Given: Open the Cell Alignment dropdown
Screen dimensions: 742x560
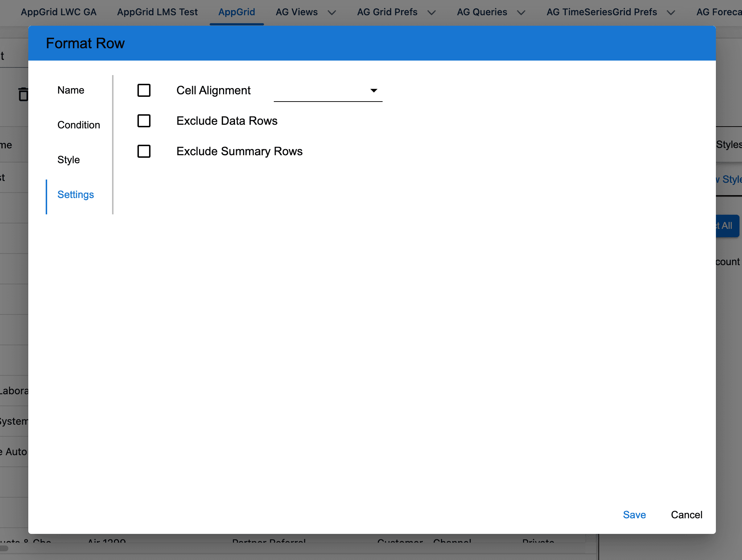Looking at the screenshot, I should point(328,91).
